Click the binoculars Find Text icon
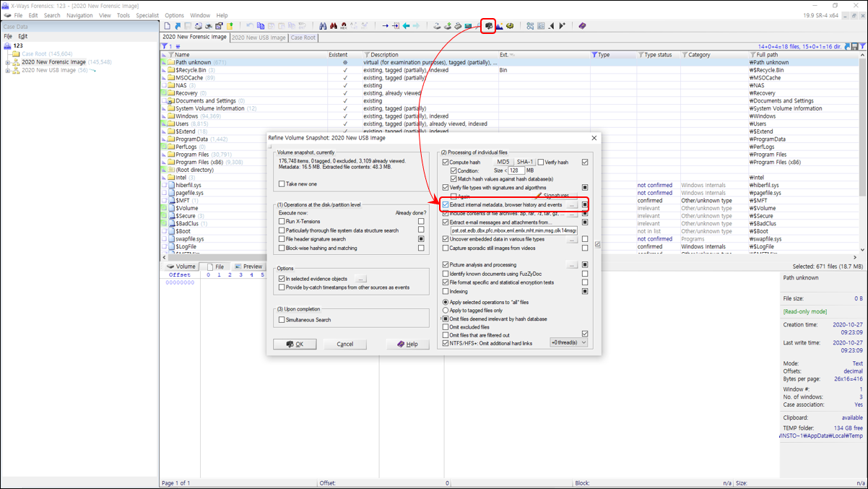This screenshot has width=868, height=489. pyautogui.click(x=324, y=26)
